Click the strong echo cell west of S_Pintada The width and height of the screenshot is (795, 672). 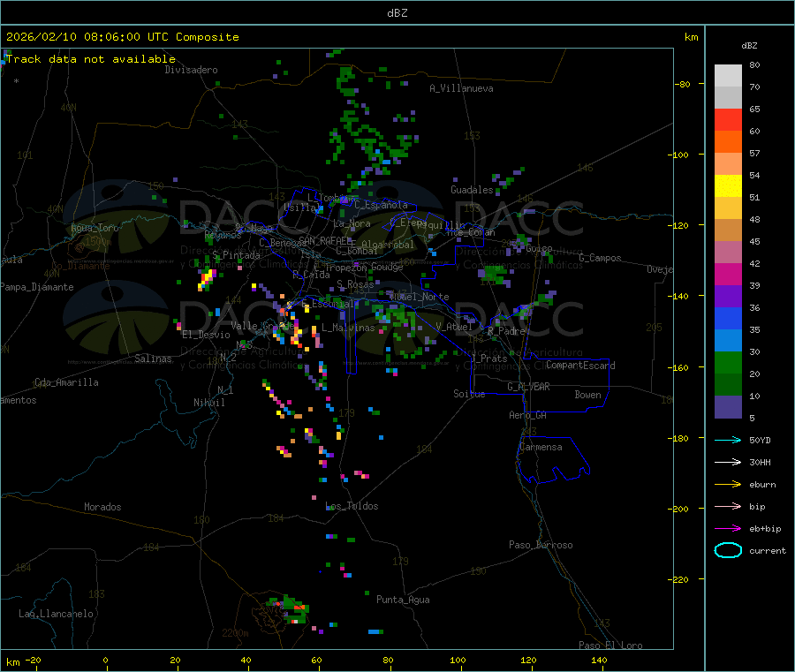(x=207, y=279)
